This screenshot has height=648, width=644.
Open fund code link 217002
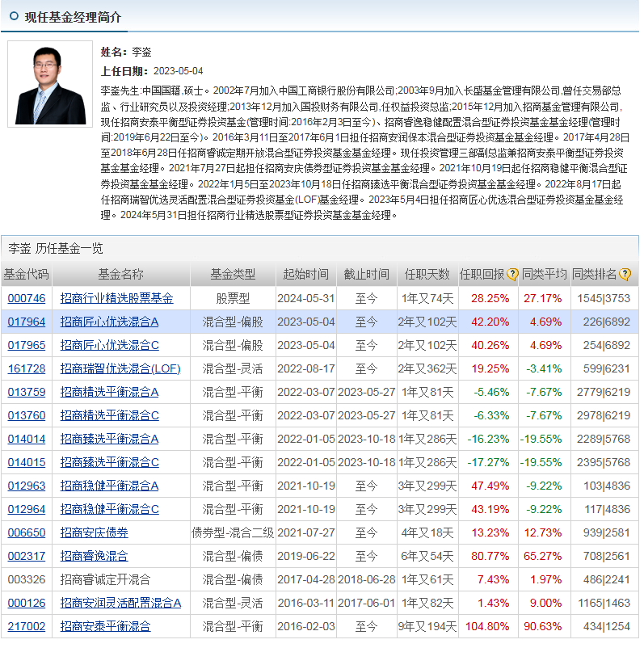tap(27, 627)
